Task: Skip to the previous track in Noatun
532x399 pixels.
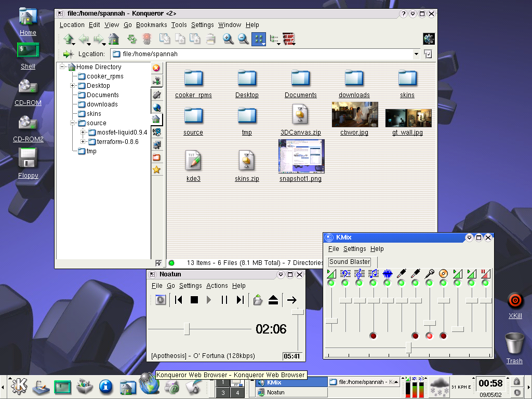Action: (179, 300)
